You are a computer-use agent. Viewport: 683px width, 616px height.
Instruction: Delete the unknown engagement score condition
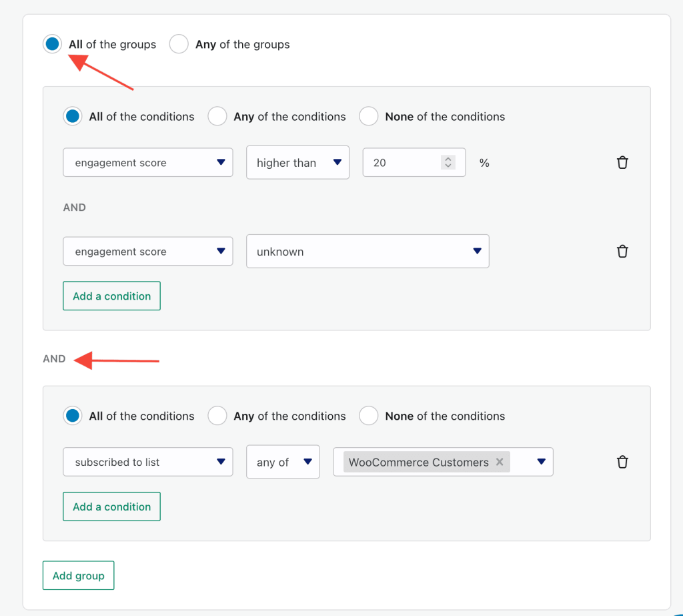coord(622,251)
